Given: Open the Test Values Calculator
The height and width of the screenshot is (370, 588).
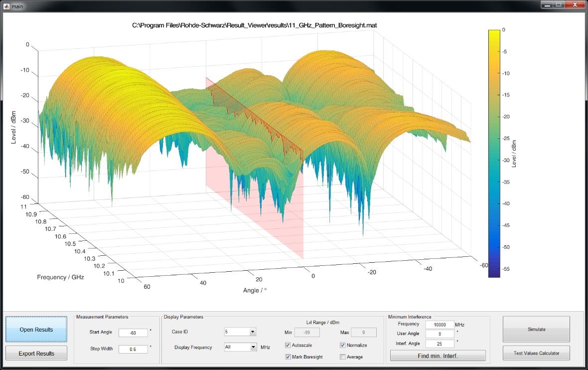Looking at the screenshot, I should click(536, 353).
